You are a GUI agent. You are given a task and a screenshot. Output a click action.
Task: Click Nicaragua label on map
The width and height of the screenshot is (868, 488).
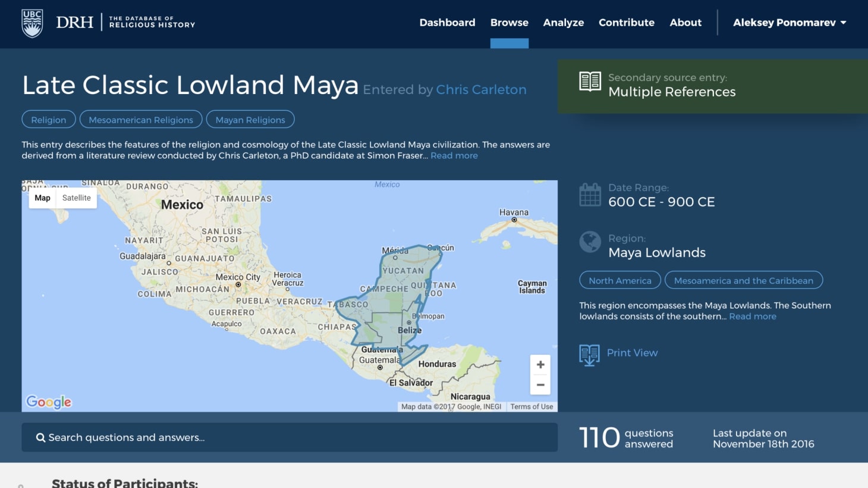click(470, 397)
